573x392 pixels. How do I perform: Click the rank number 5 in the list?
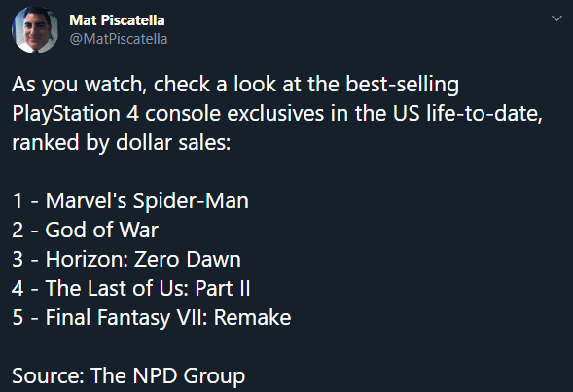(18, 317)
